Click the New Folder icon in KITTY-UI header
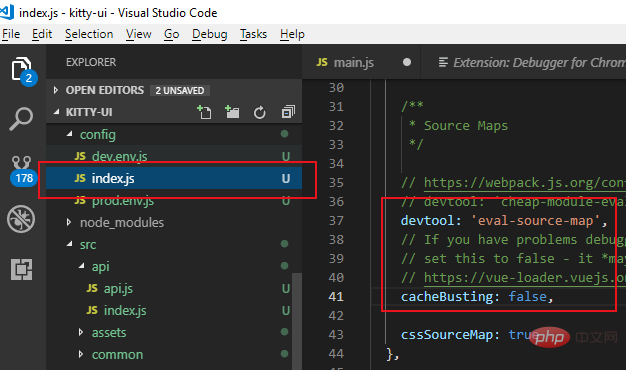628x370 pixels. click(232, 113)
